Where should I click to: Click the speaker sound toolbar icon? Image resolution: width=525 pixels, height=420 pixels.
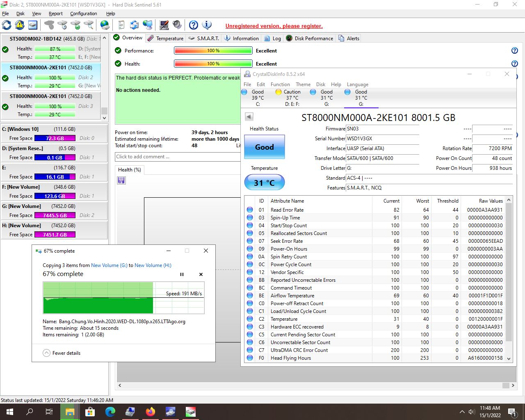[177, 25]
